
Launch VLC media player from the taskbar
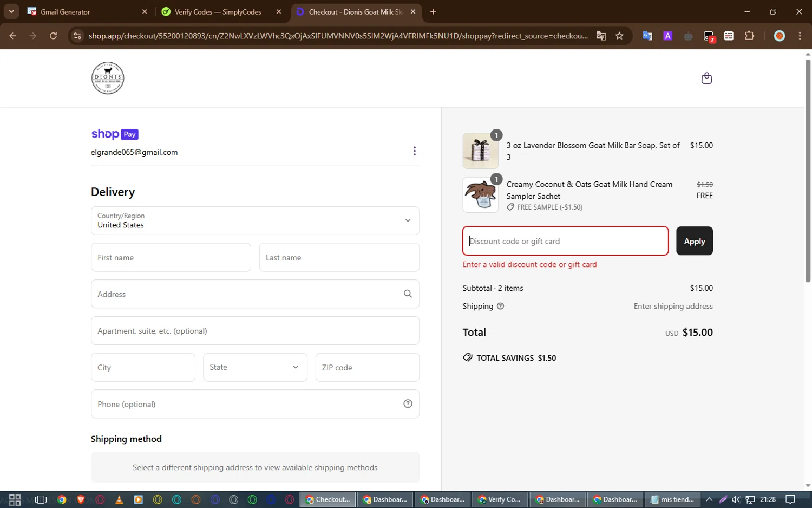point(119,500)
